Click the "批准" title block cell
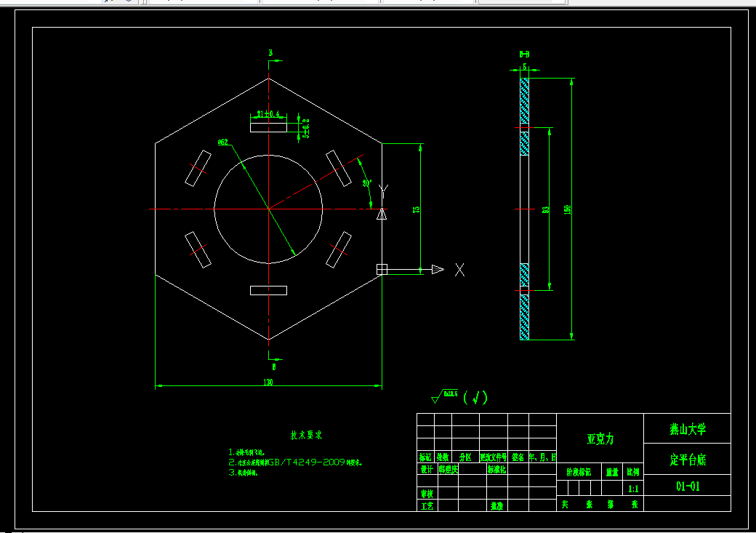 click(497, 505)
